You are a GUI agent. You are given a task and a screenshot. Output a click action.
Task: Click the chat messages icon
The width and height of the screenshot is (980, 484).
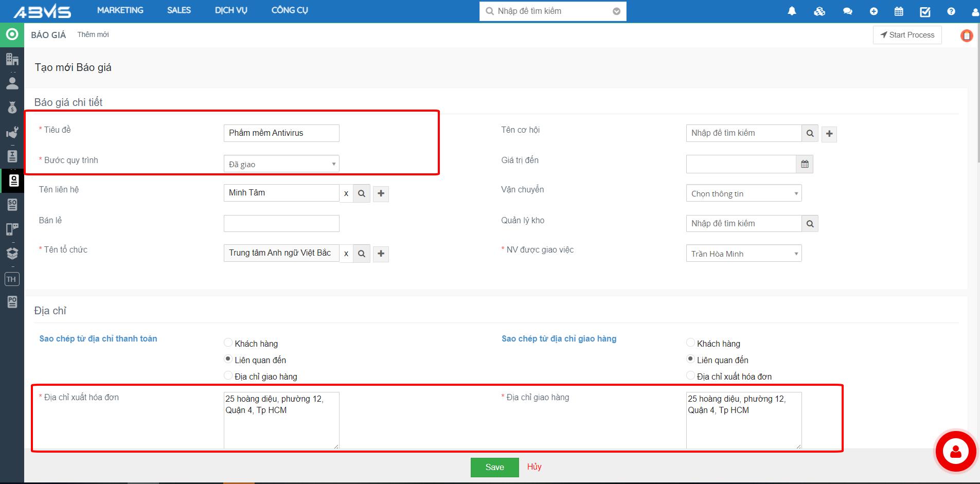(x=847, y=11)
